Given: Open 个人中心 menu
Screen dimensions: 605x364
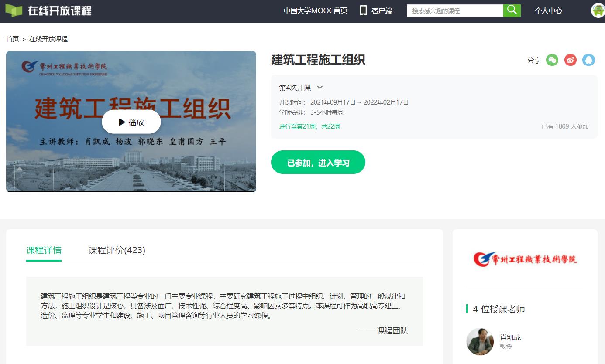Looking at the screenshot, I should [548, 11].
